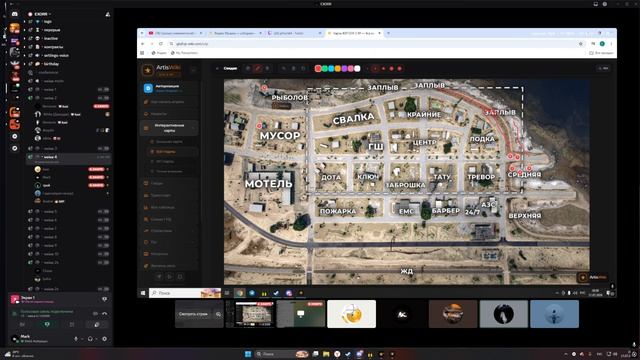Screen dimensions: 640x360
Task: Join the voice 3 channel
Action: point(69,149)
